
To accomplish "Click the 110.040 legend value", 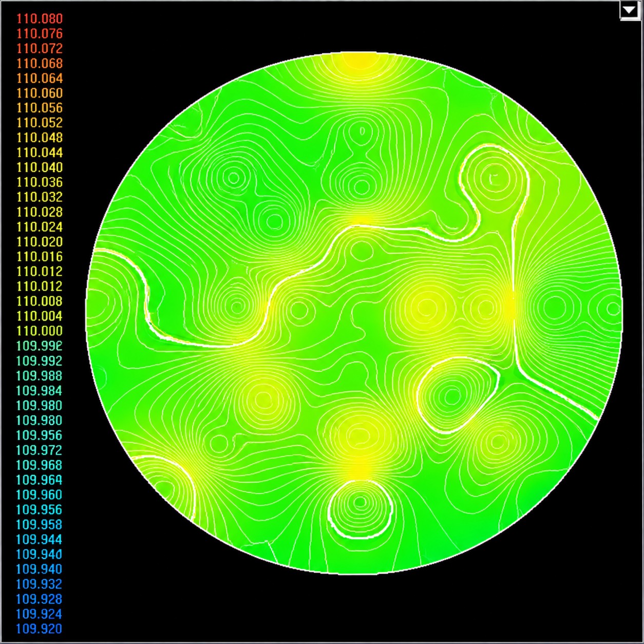I will coord(40,167).
